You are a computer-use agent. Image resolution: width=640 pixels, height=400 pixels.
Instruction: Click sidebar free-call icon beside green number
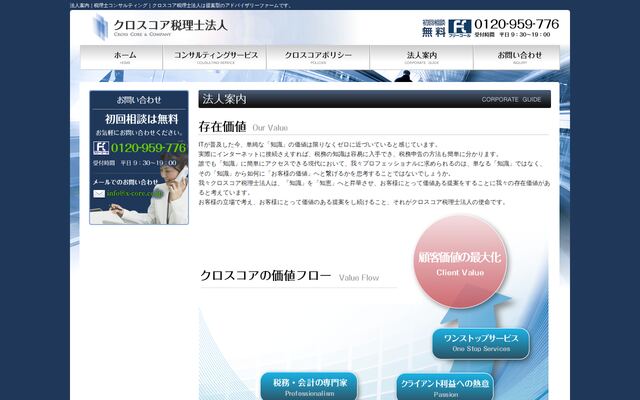tap(101, 148)
